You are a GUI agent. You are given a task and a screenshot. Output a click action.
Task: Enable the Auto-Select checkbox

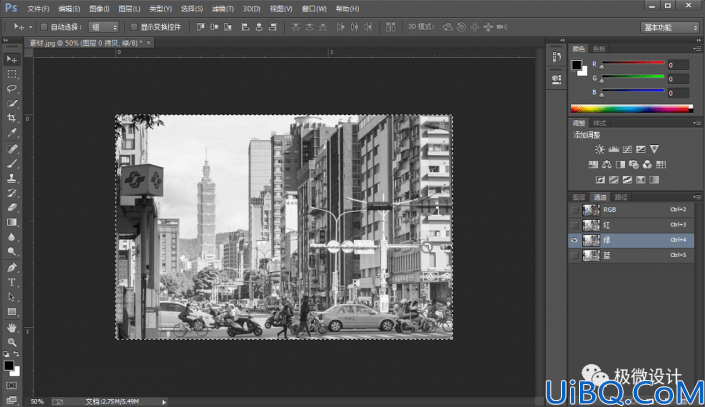[x=44, y=27]
